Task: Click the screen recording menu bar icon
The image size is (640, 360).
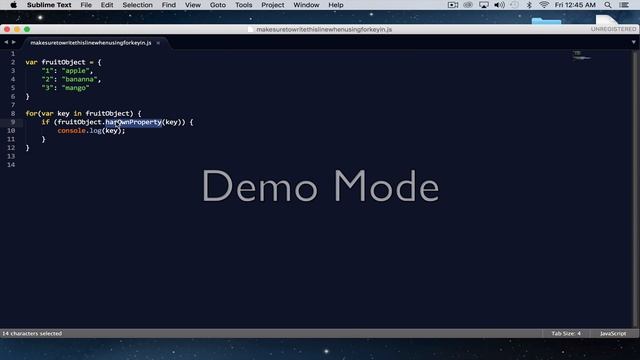Action: [x=453, y=5]
